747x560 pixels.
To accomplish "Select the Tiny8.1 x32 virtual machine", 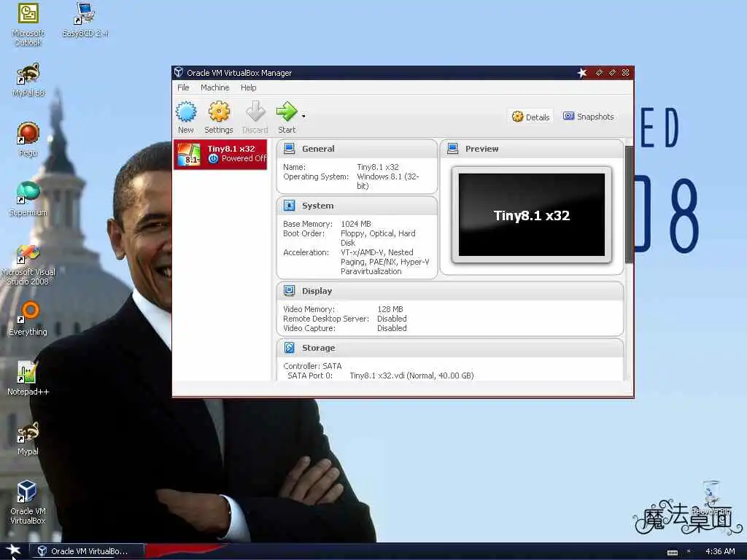I will (220, 155).
